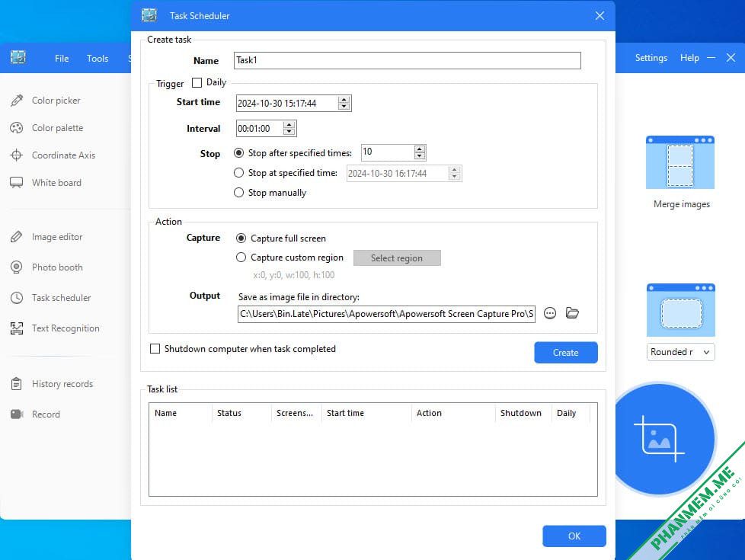This screenshot has width=745, height=560.
Task: Browse output directory with ellipsis button
Action: (550, 313)
